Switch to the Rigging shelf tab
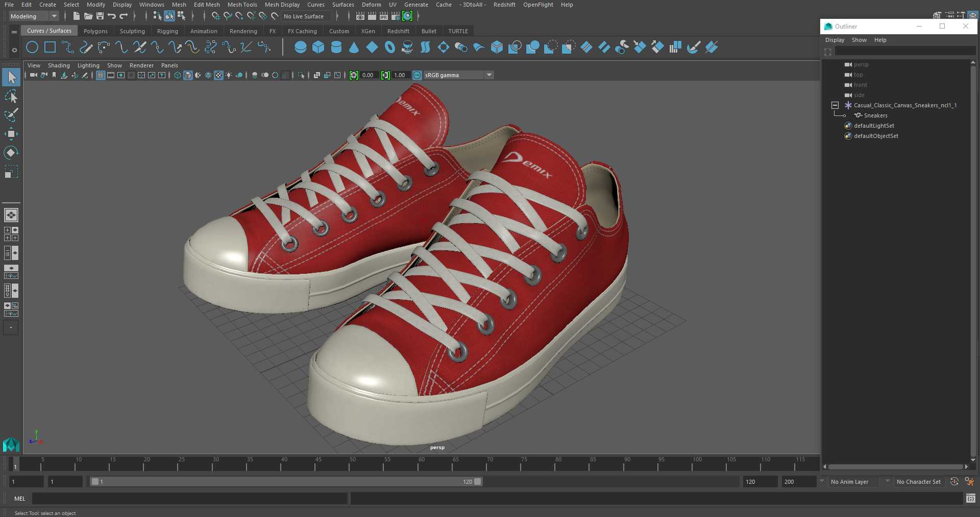Screen dimensions: 980x517 point(167,31)
